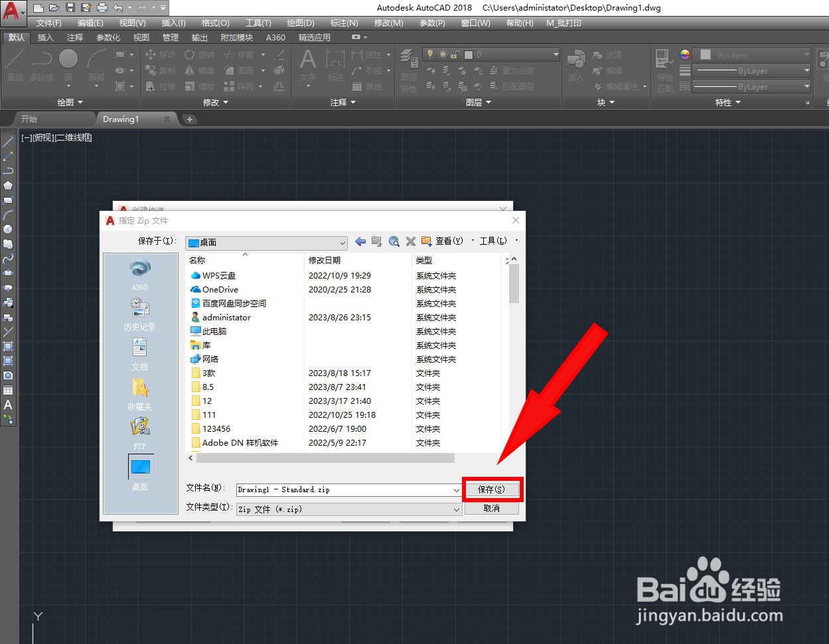Click the vertical scrollbar in file list
The image size is (829, 644).
pyautogui.click(x=514, y=285)
